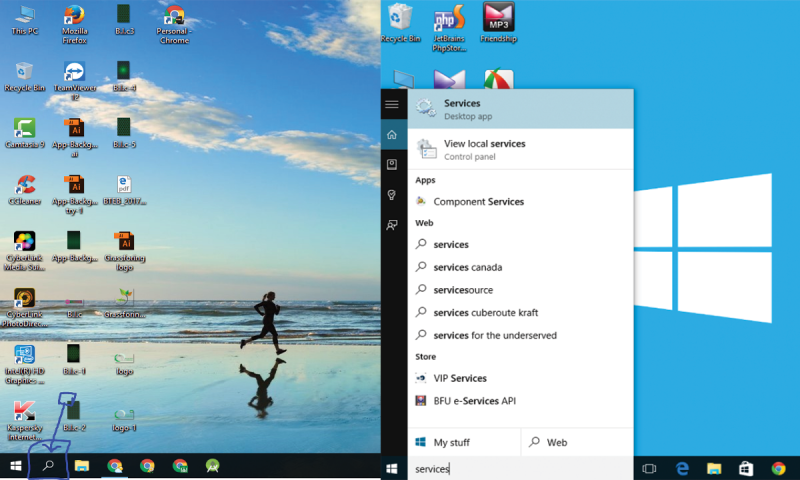Open the This PC desktop icon
Screen dimensions: 800x480
click(x=24, y=21)
